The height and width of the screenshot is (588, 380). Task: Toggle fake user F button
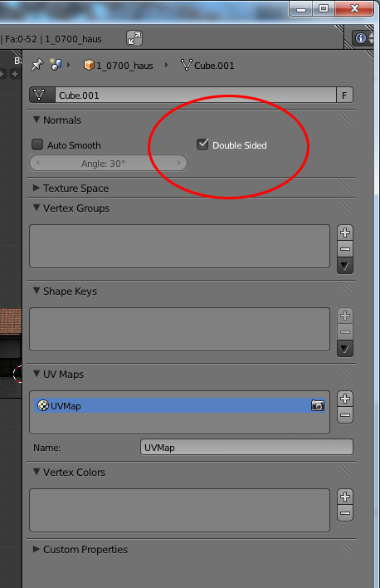(x=344, y=96)
